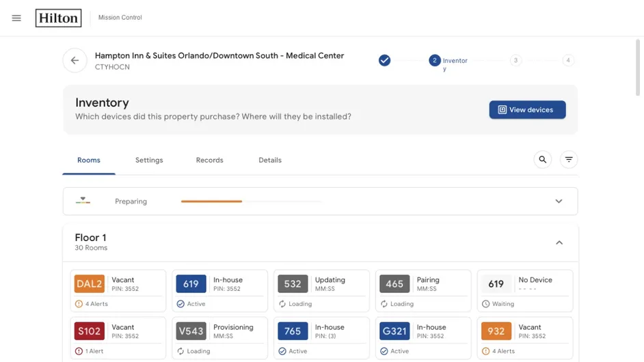Click Active status on room G321
The image size is (644, 362).
click(394, 351)
